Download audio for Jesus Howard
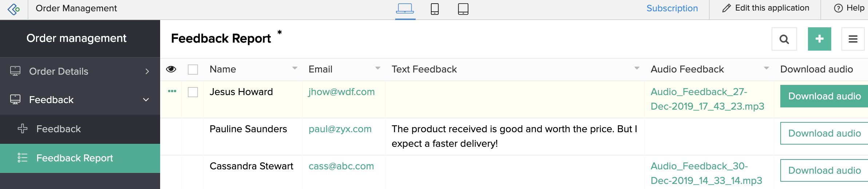Viewport: 868px width, 189px height. pos(824,96)
